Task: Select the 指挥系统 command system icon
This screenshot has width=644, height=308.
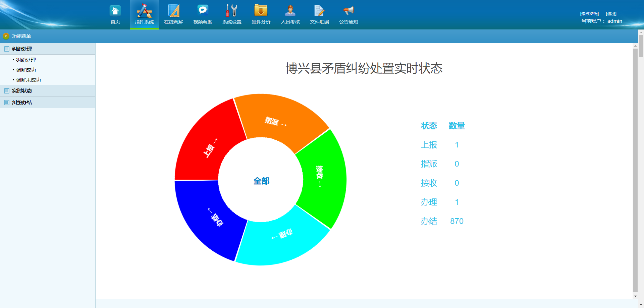Action: [144, 11]
